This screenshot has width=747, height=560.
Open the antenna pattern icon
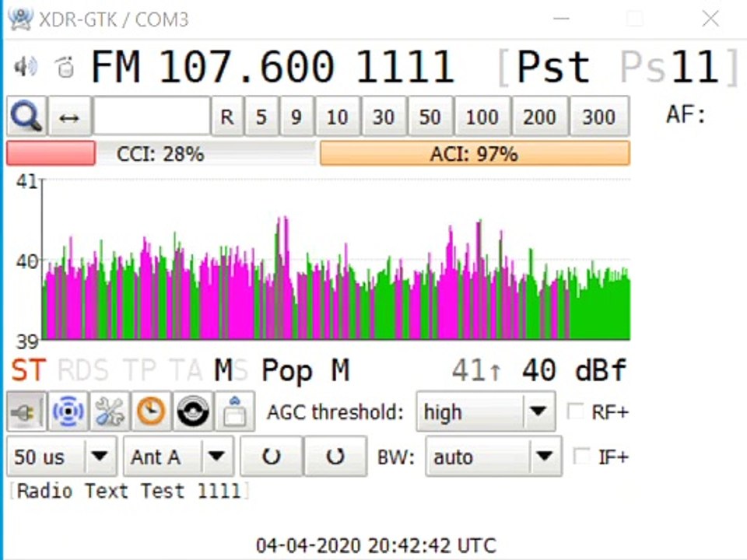68,411
